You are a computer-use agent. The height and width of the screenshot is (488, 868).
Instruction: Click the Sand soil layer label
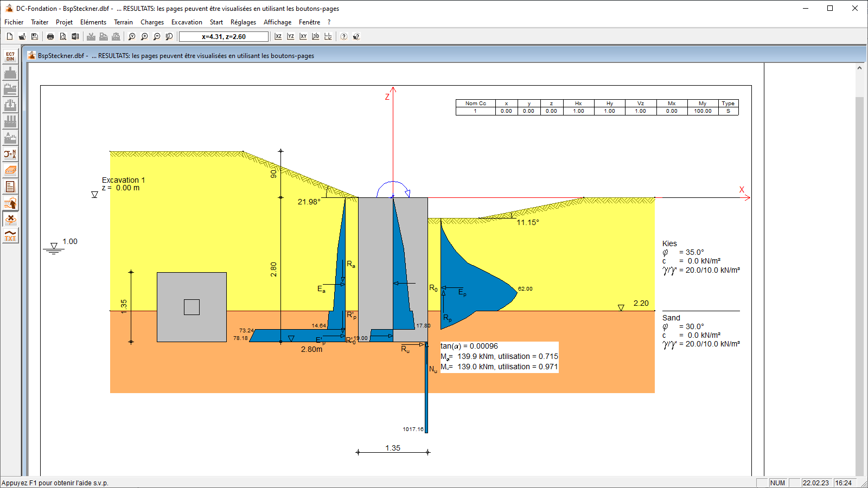point(671,318)
